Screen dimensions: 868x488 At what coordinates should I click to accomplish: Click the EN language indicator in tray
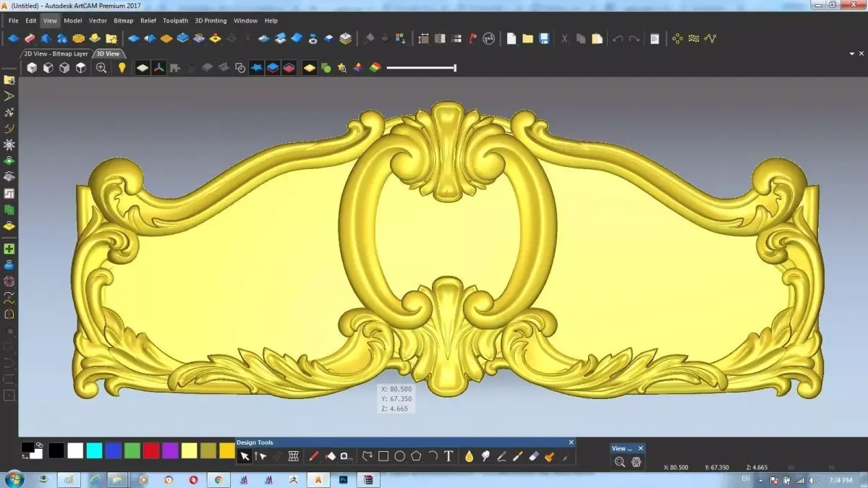click(746, 479)
